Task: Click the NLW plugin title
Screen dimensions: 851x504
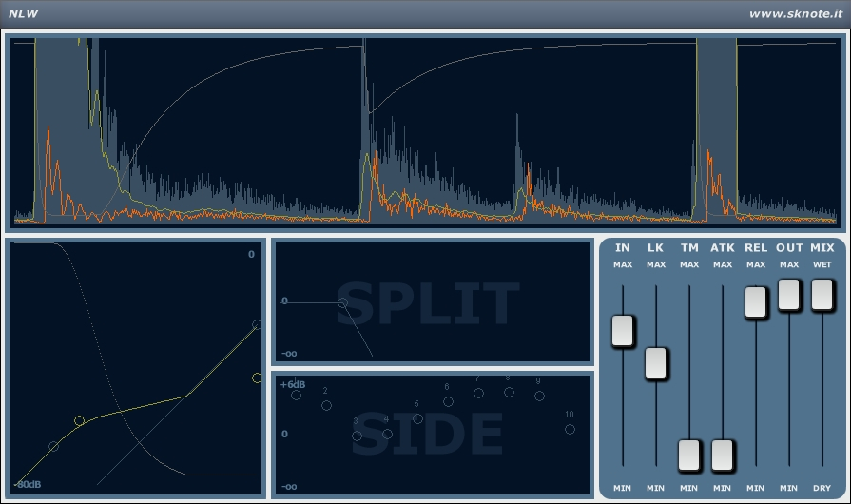Action: tap(24, 13)
